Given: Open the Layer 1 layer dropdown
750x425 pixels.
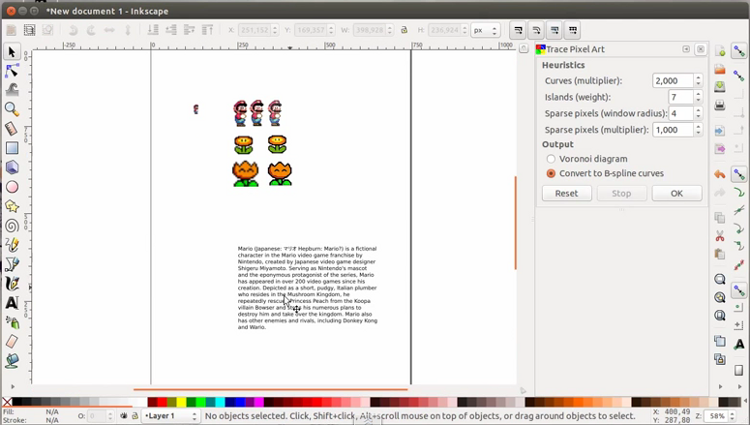Looking at the screenshot, I should tap(170, 416).
